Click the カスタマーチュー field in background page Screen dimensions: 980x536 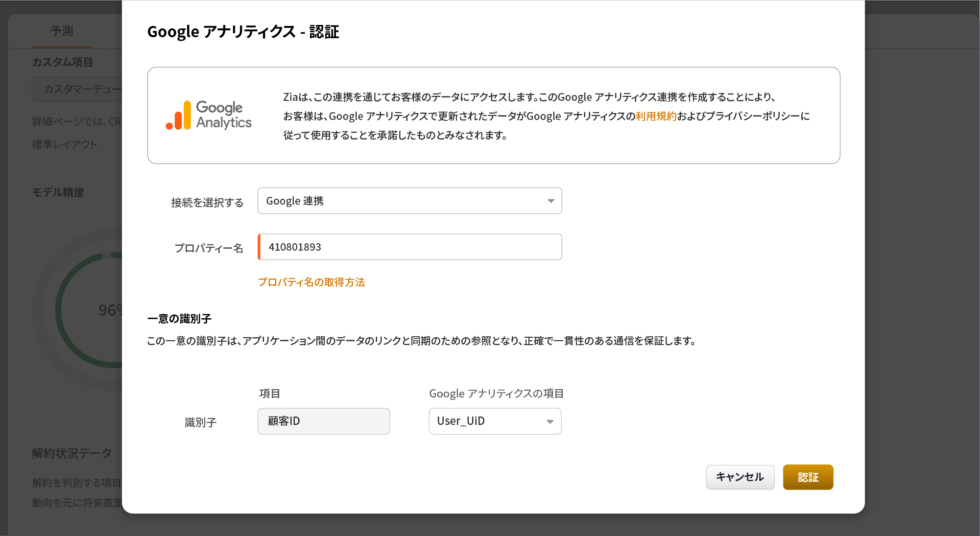77,89
